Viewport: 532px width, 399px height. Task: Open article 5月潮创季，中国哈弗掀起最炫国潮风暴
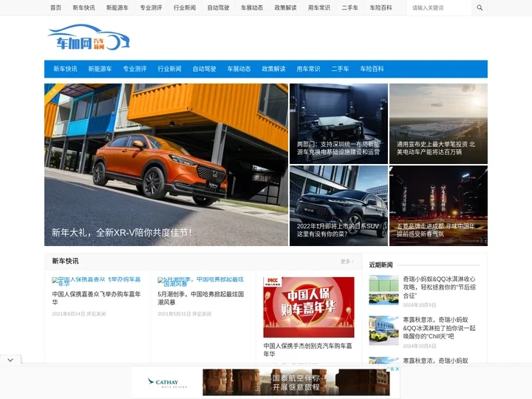point(200,298)
